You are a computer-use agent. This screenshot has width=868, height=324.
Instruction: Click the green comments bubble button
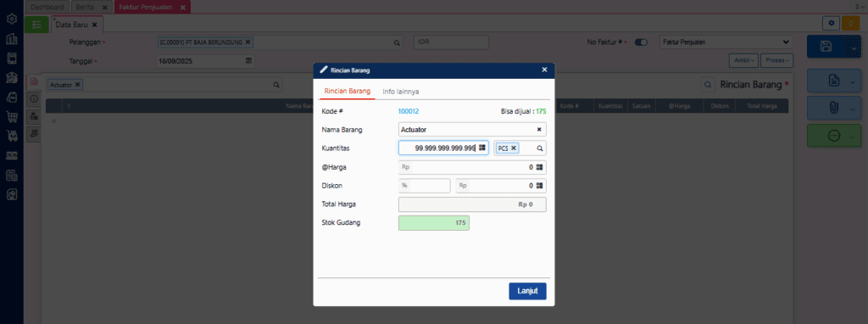tap(834, 136)
